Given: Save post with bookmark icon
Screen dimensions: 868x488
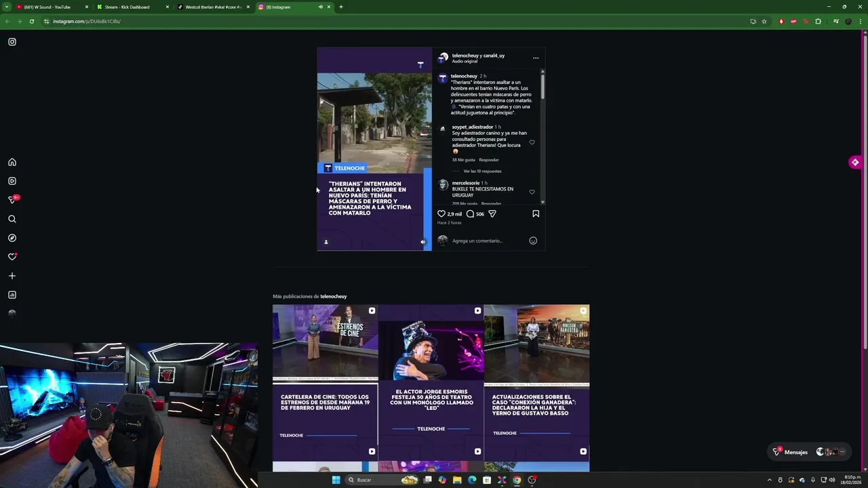Looking at the screenshot, I should point(536,213).
